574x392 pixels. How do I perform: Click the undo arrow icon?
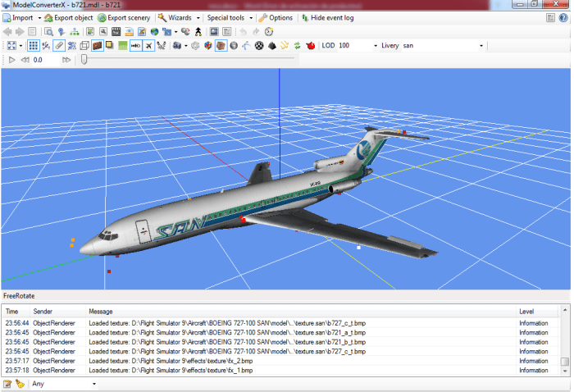[x=243, y=32]
